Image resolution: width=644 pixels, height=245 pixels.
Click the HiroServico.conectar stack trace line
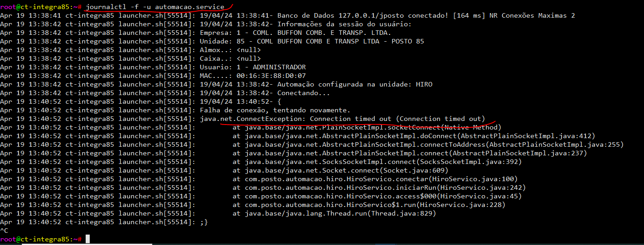[x=375, y=179]
